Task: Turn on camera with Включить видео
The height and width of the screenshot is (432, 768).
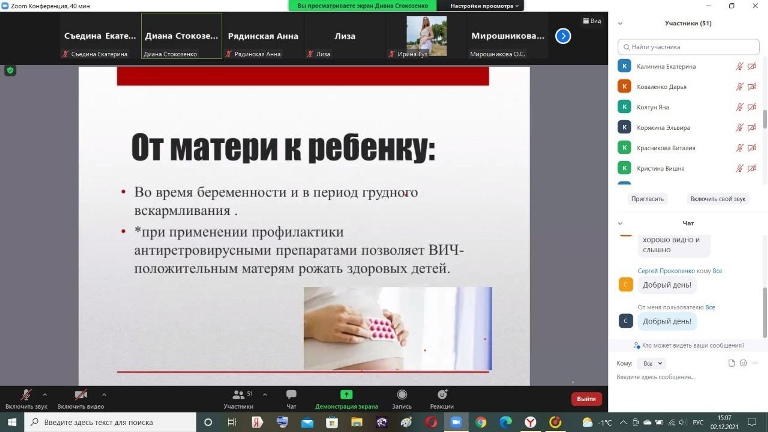Action: [80, 398]
